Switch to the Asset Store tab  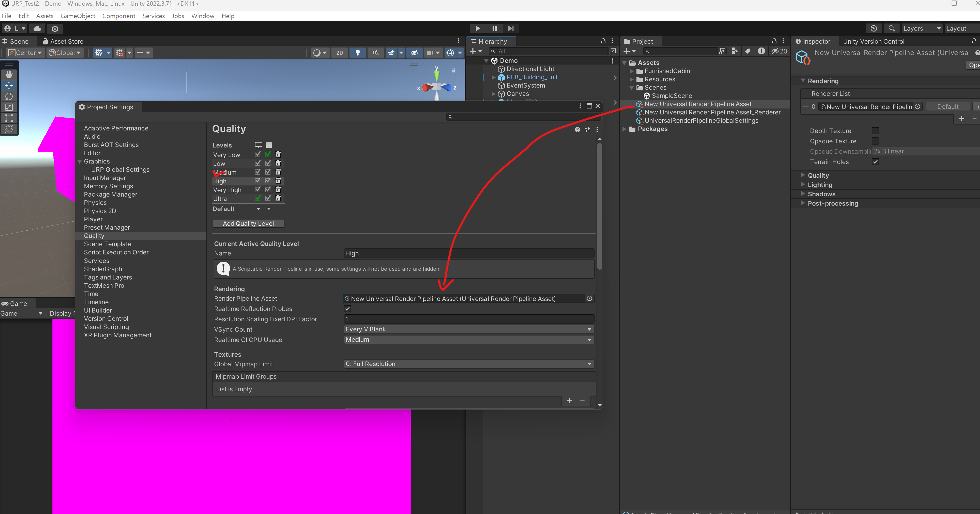coord(63,41)
